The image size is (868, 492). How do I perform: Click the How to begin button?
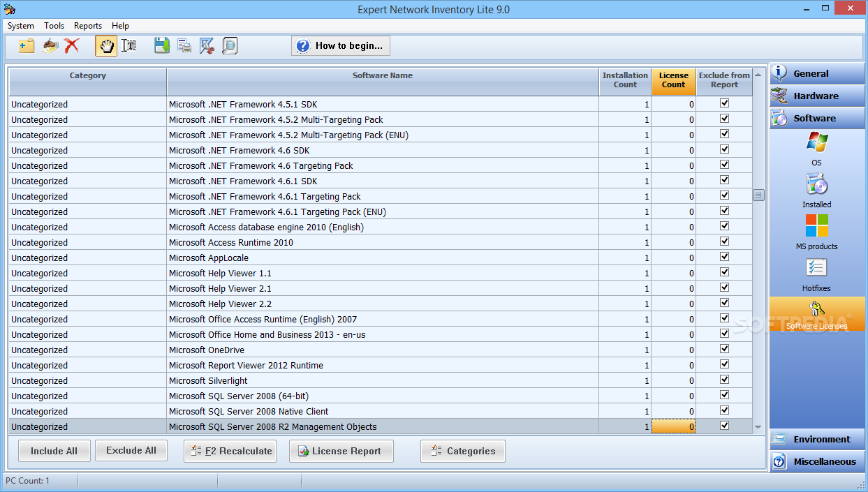coord(341,46)
